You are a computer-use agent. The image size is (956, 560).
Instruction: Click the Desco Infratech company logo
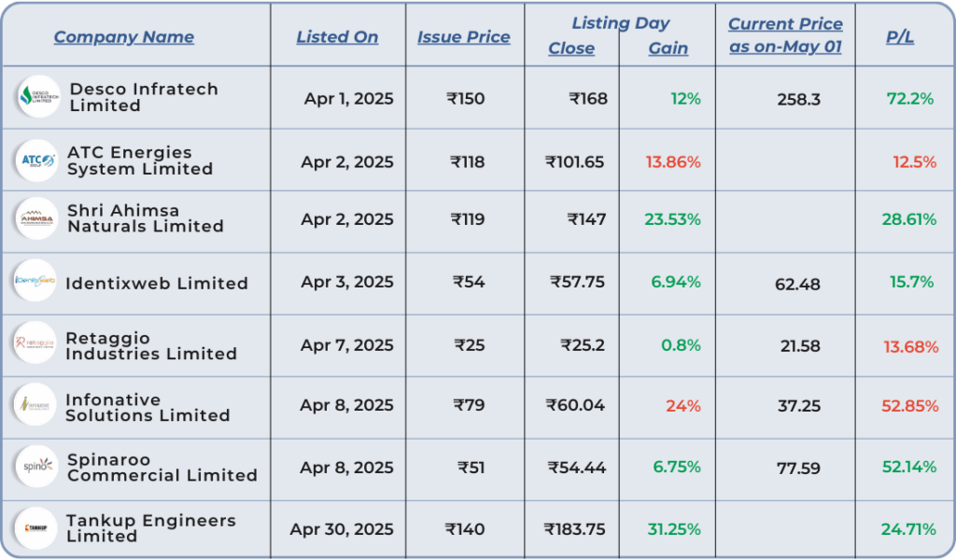[x=39, y=97]
